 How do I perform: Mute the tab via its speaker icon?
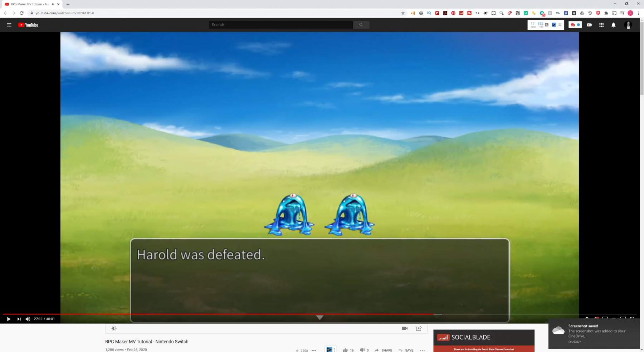(53, 4)
